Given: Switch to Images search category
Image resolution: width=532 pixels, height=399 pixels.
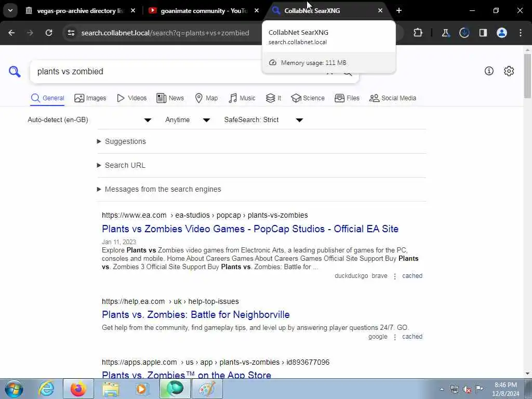Looking at the screenshot, I should pyautogui.click(x=90, y=98).
